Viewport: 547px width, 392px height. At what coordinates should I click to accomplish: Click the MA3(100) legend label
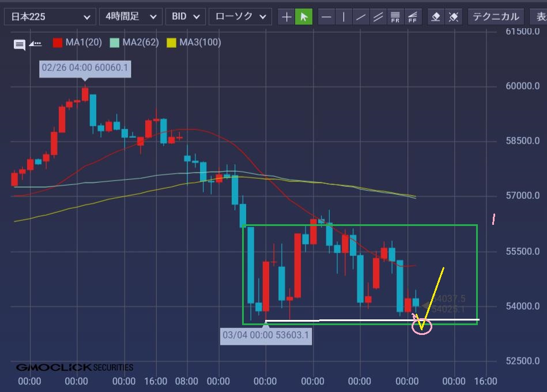[x=199, y=43]
